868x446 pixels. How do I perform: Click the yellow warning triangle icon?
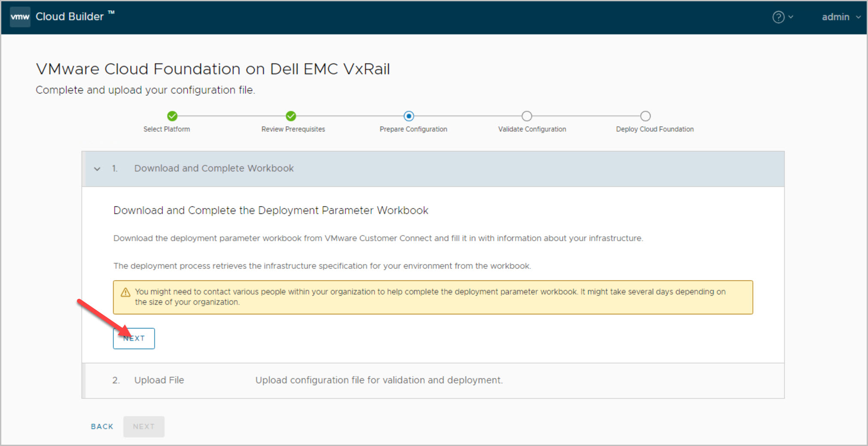(x=125, y=292)
